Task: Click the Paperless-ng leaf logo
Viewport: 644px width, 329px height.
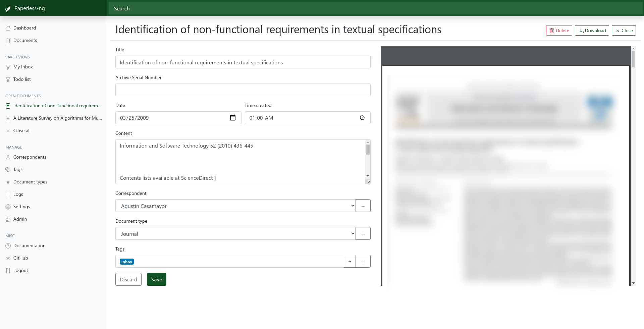Action: click(x=8, y=8)
